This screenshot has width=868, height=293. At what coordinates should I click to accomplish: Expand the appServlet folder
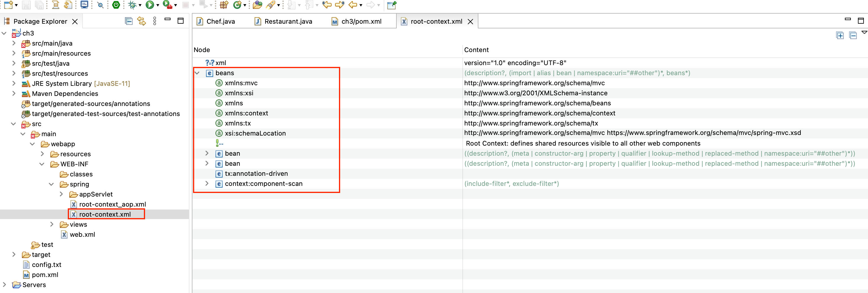click(61, 194)
